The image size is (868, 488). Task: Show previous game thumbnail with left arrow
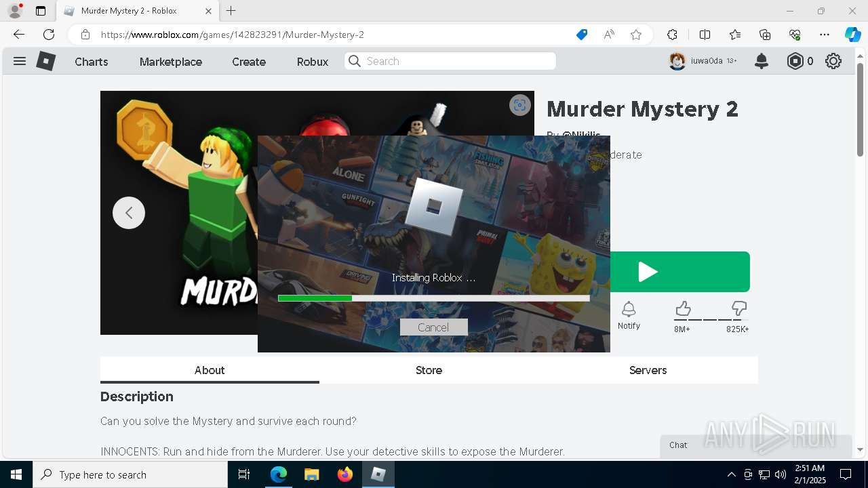tap(129, 213)
